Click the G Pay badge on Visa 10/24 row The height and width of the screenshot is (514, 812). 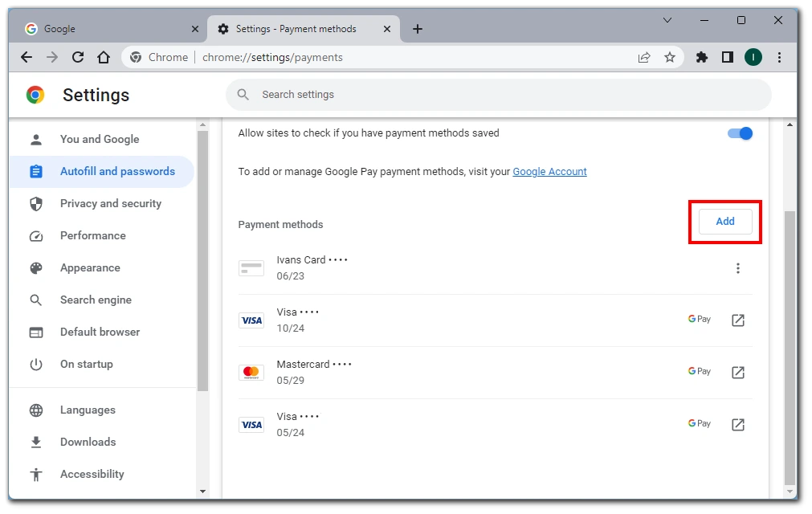pyautogui.click(x=699, y=319)
